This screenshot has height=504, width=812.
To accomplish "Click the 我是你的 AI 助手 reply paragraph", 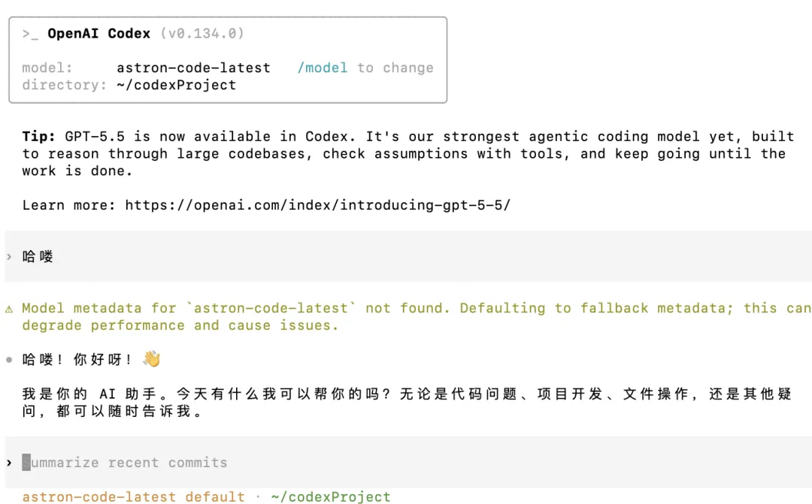I will click(407, 403).
